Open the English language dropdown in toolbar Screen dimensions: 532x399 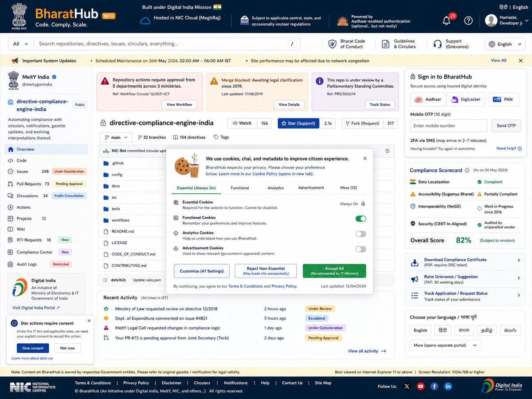(x=505, y=44)
